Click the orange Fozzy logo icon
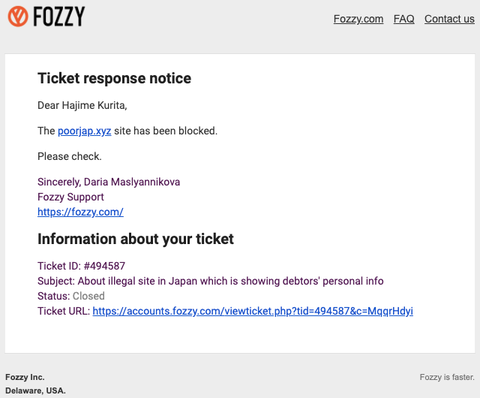Screen dimensions: 480x398 (18, 17)
